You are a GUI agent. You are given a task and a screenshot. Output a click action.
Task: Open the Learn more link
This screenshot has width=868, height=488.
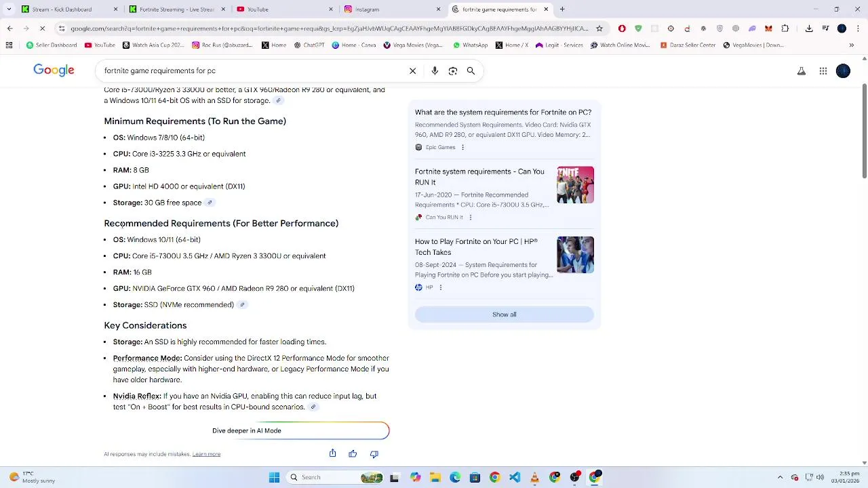(206, 454)
